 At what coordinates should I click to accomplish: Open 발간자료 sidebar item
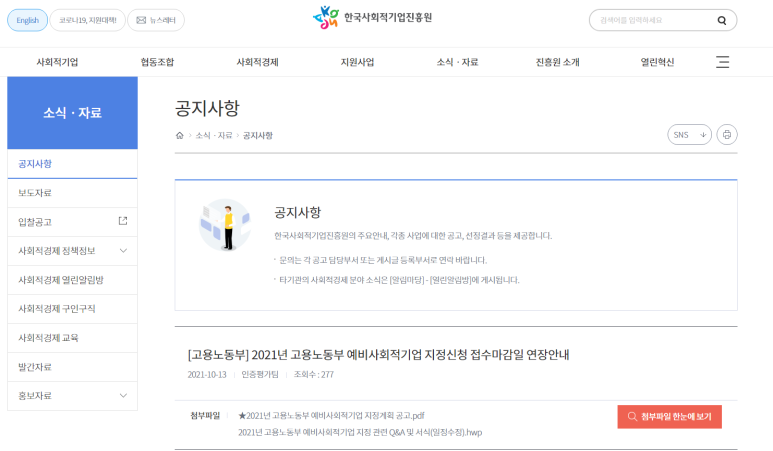[x=72, y=367]
